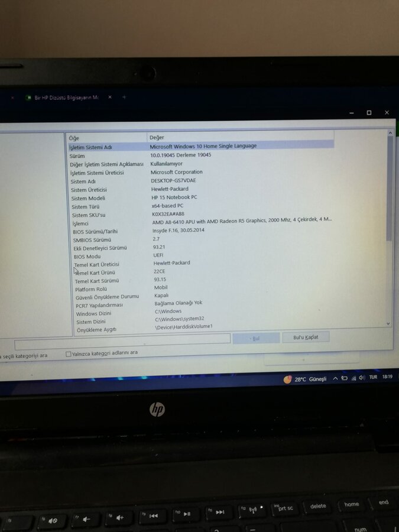Close the HP Dizüstü Bilgisayar browser tab
399x532 pixels.
pos(110,97)
